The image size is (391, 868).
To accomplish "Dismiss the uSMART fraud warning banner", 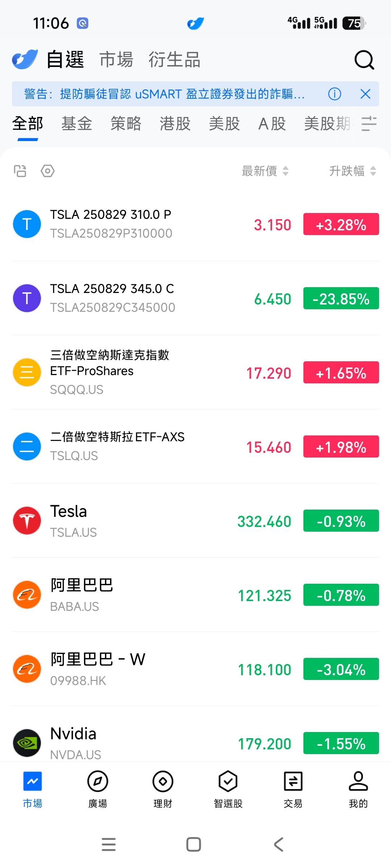I will tap(365, 94).
